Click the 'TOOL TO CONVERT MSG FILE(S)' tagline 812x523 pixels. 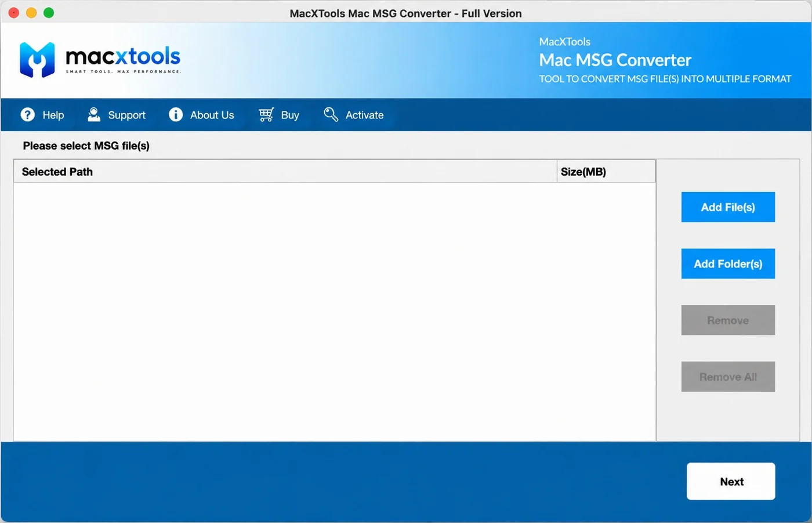coord(665,79)
